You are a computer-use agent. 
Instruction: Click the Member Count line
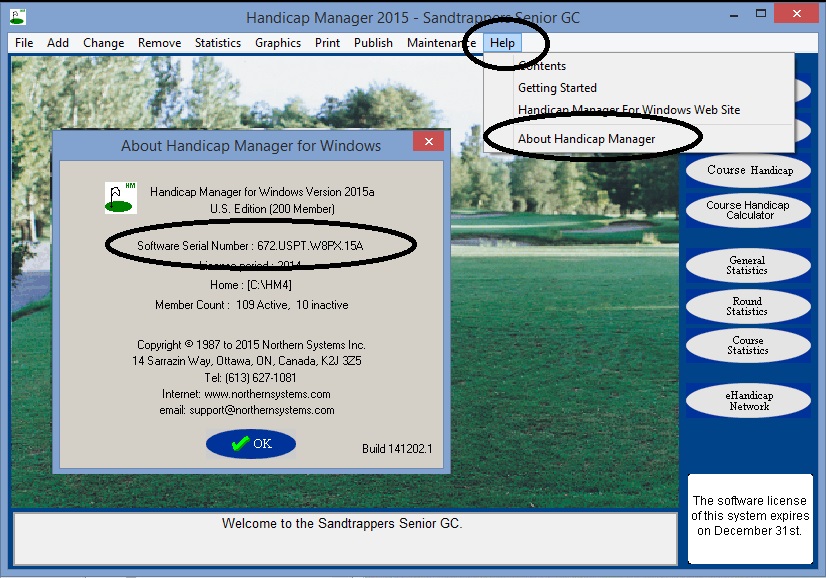click(x=251, y=305)
